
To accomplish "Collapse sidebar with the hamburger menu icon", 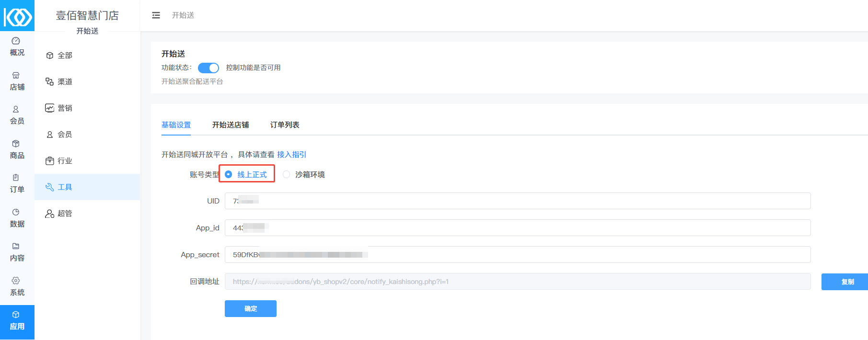I will [156, 15].
